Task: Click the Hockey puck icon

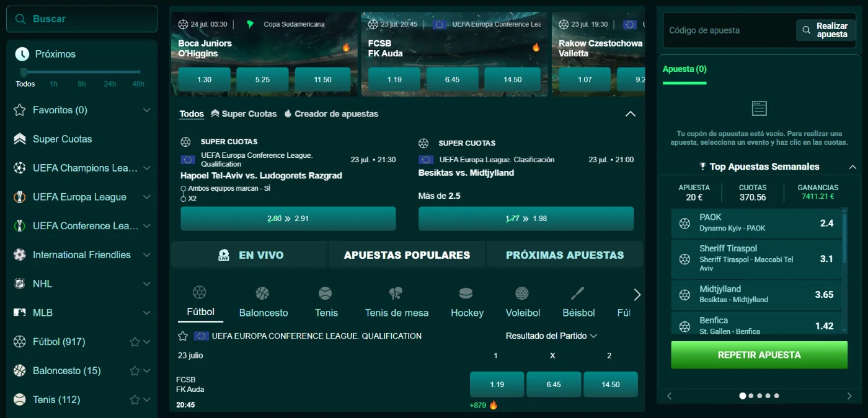Action: pyautogui.click(x=466, y=293)
